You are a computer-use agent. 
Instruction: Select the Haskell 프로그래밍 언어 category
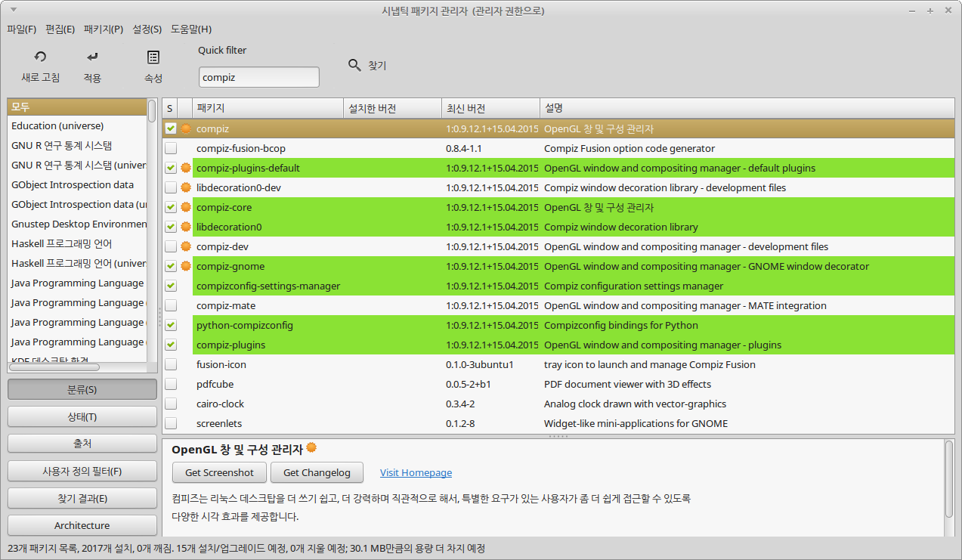[77, 243]
